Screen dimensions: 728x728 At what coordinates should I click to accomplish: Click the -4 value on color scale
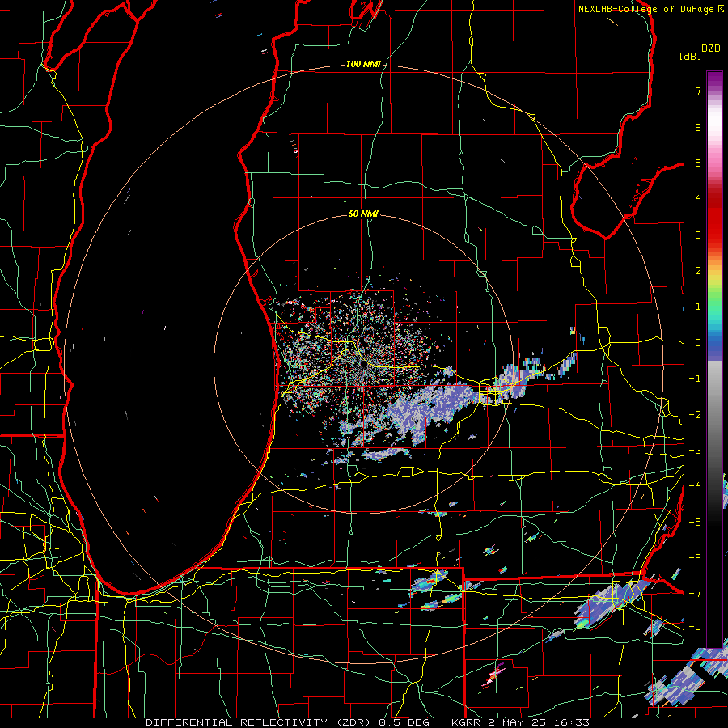tap(695, 486)
